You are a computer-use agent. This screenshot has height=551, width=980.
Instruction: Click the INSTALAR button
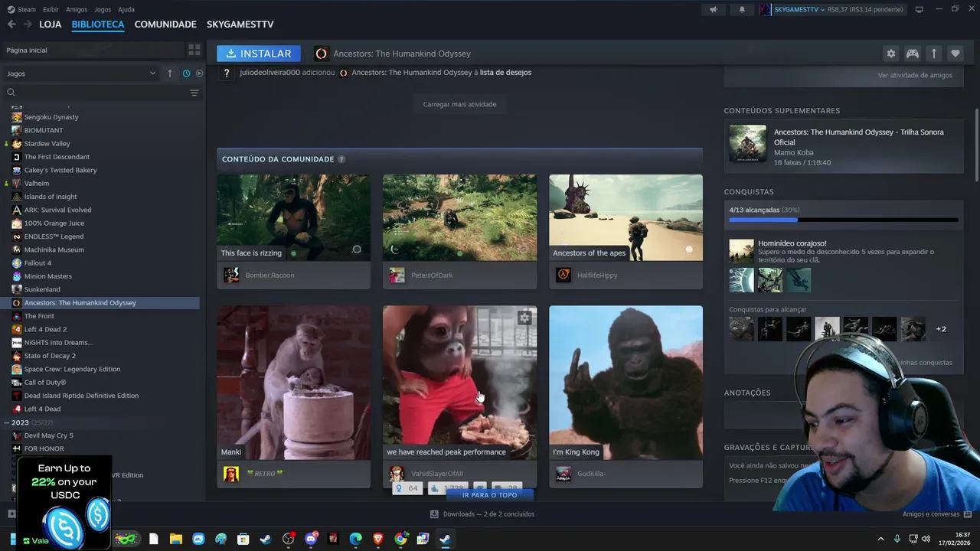click(259, 54)
